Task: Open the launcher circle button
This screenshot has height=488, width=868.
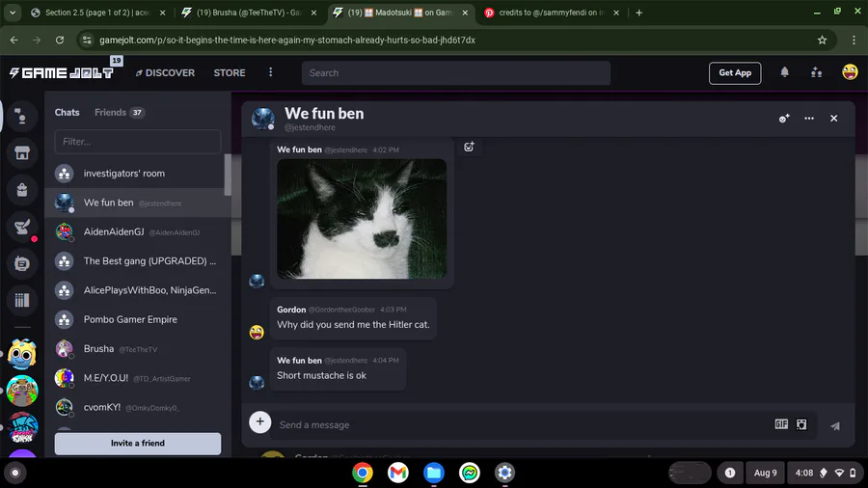Action: 14,474
